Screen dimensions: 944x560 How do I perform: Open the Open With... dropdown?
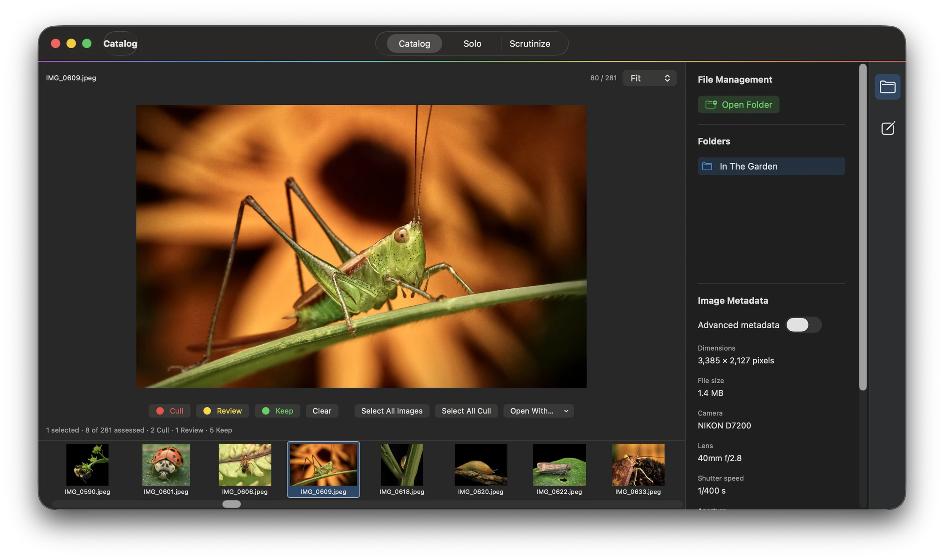(x=538, y=411)
